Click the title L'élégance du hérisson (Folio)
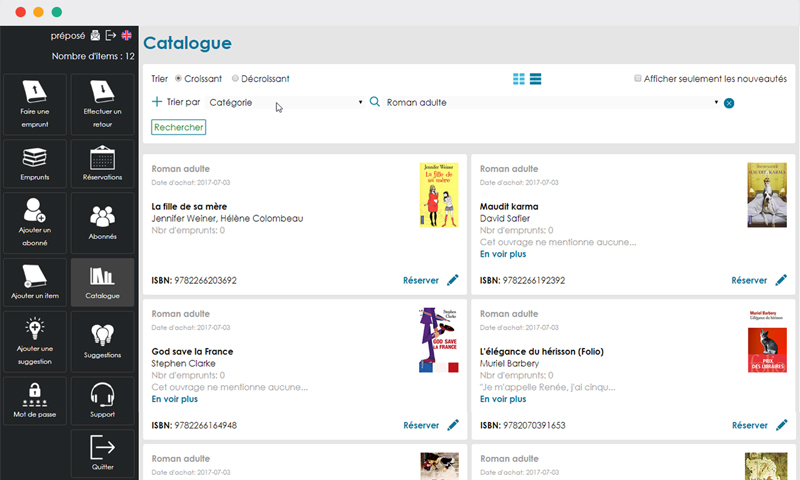Image resolution: width=800 pixels, height=480 pixels. tap(541, 351)
